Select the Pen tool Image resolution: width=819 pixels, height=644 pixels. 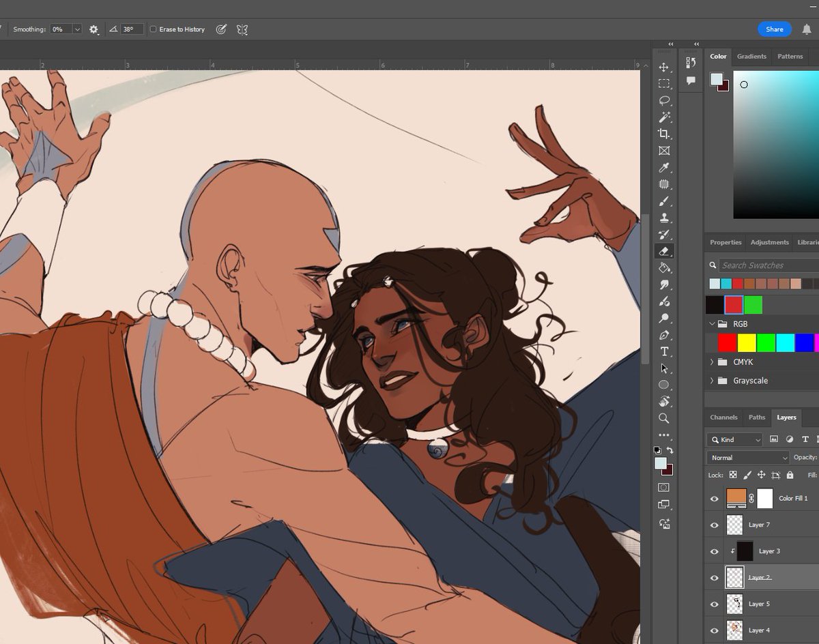(663, 335)
